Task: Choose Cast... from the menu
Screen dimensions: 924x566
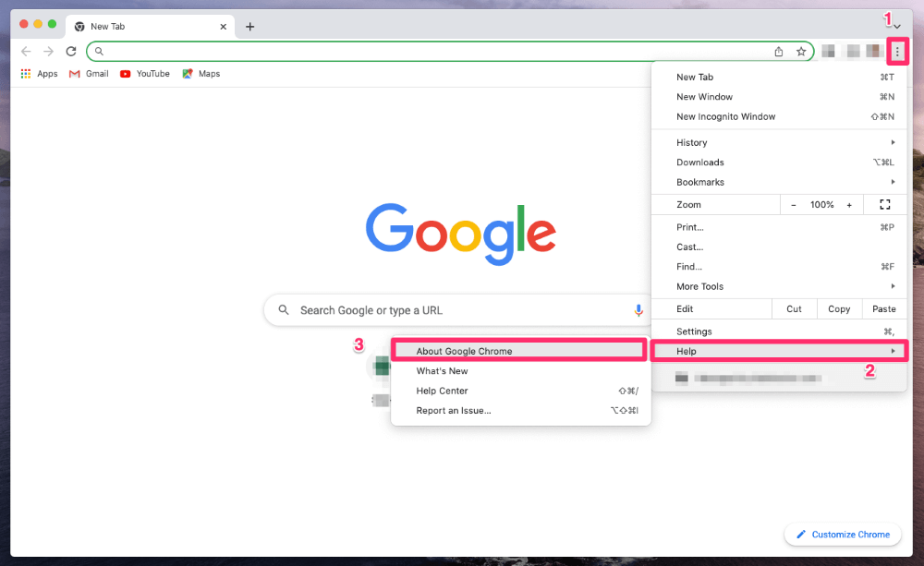Action: pos(779,247)
